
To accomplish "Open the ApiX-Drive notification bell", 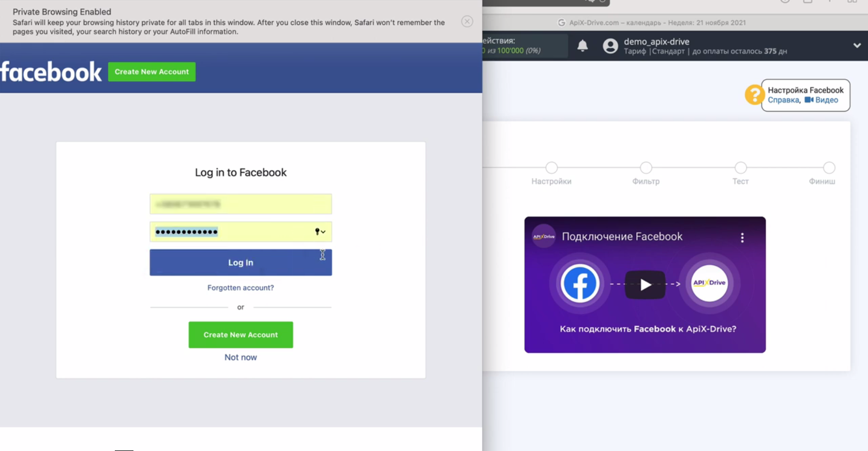I will click(582, 46).
